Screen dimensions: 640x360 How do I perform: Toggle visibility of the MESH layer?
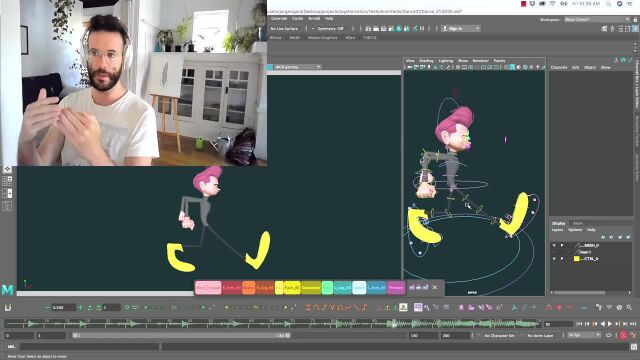pos(554,245)
